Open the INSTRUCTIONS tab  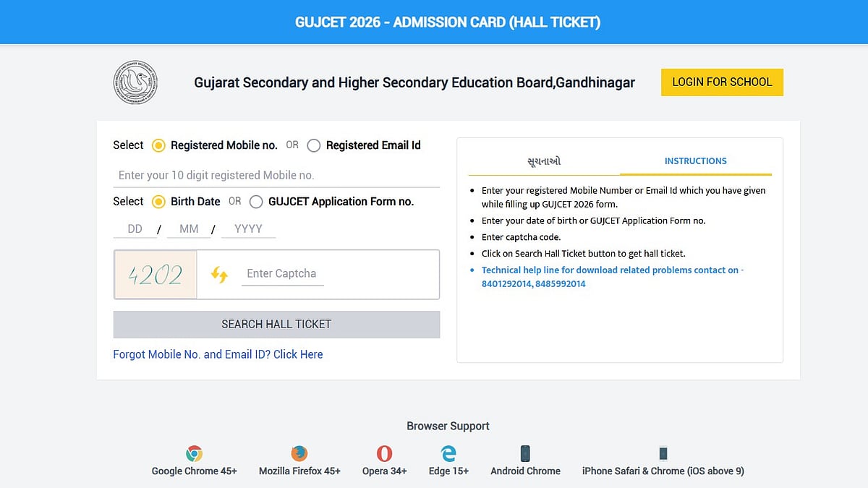click(x=695, y=161)
